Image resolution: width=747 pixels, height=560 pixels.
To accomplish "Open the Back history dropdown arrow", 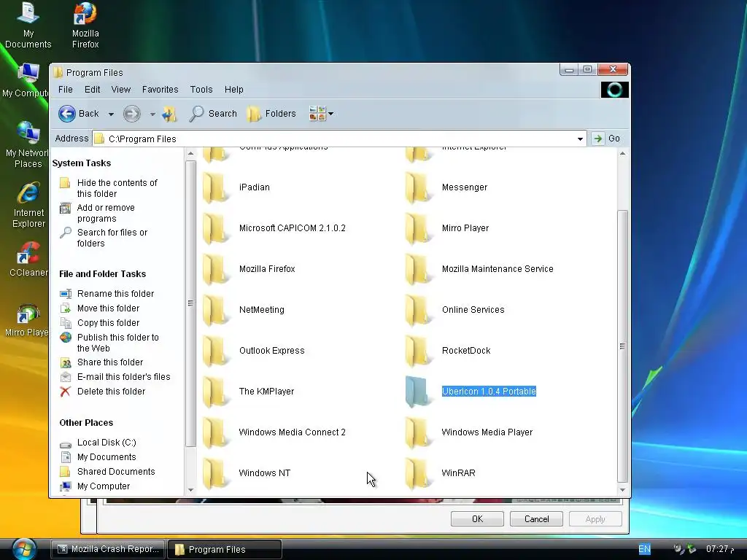I will 111,114.
